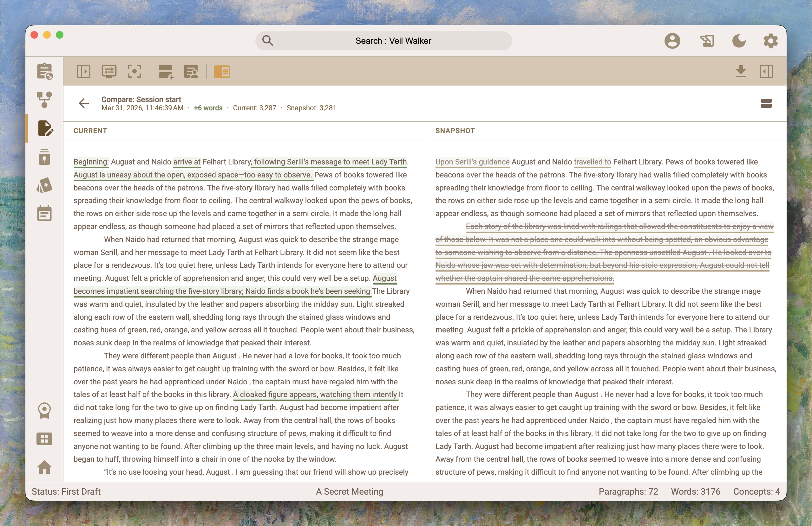This screenshot has width=812, height=526.
Task: Open the publish tool via quill-page icon
Action: 707,41
